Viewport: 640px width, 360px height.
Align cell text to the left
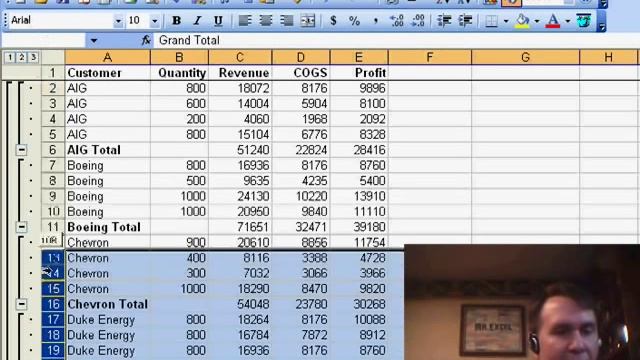(x=244, y=20)
